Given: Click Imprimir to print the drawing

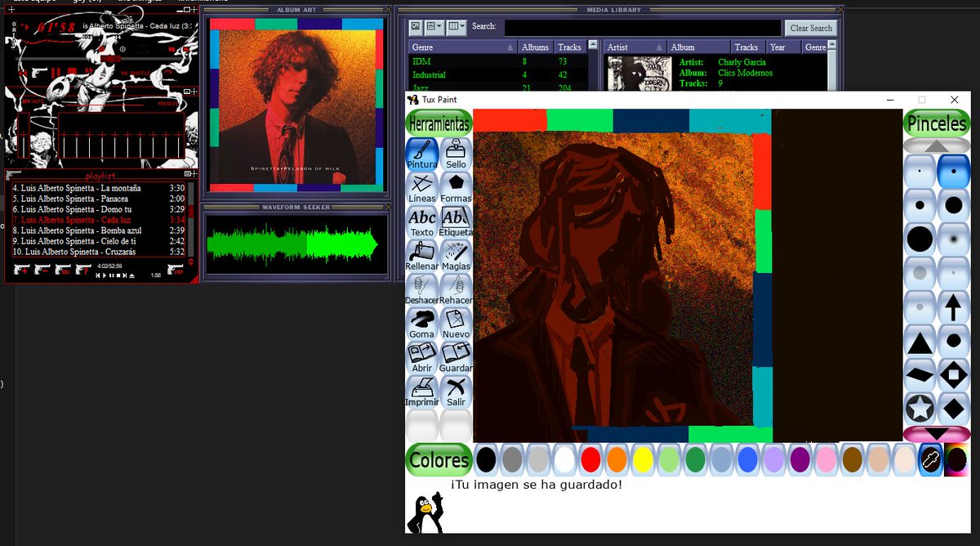Looking at the screenshot, I should tap(422, 392).
